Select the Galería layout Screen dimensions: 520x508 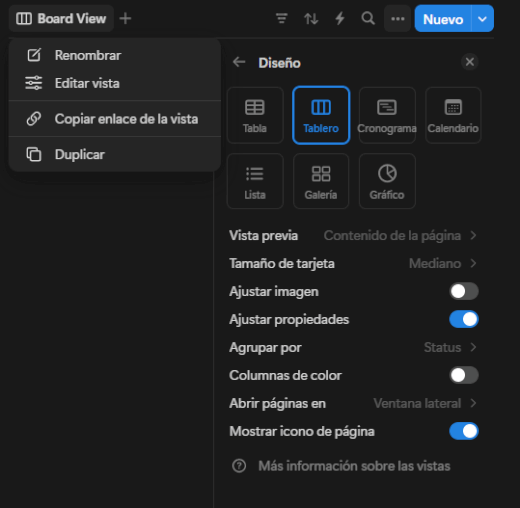click(x=321, y=181)
